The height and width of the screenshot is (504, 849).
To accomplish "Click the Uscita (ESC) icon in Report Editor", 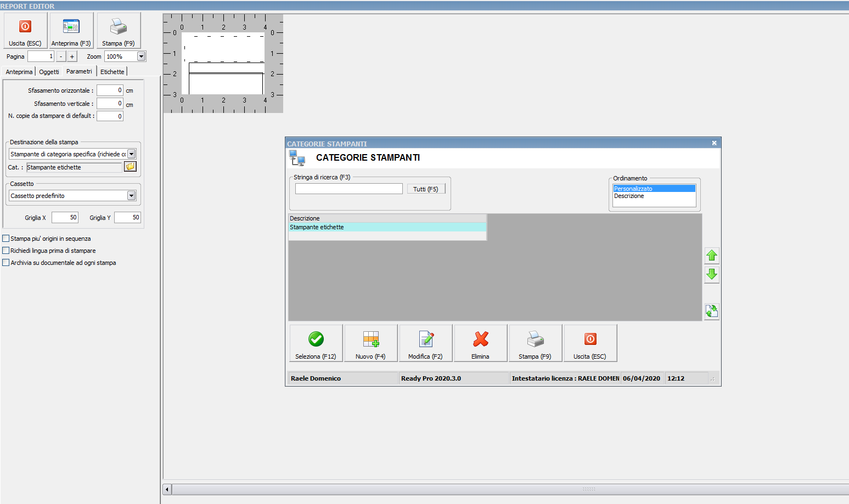I will click(x=25, y=26).
